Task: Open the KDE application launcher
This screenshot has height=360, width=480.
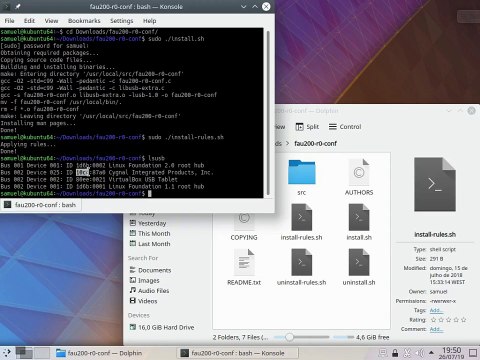Action: pyautogui.click(x=7, y=353)
